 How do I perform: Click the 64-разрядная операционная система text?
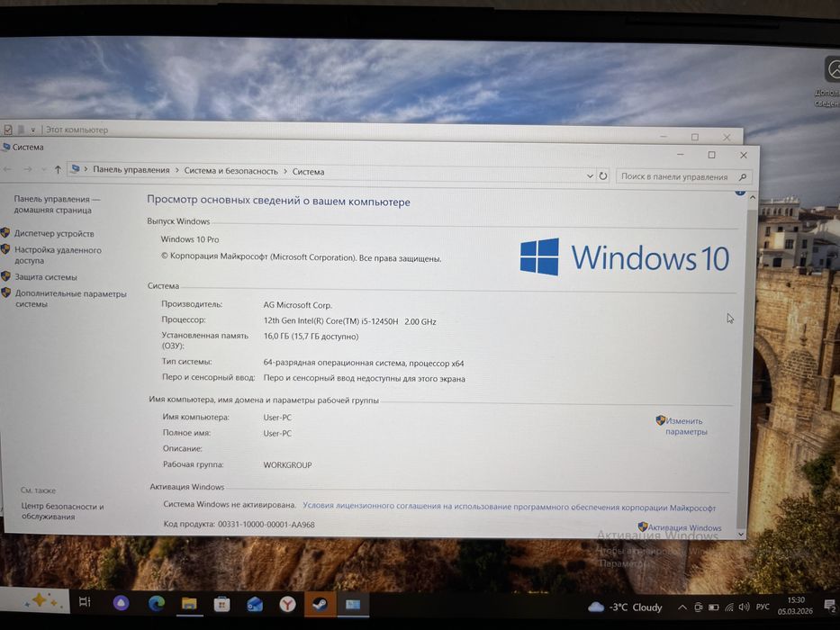pos(363,364)
